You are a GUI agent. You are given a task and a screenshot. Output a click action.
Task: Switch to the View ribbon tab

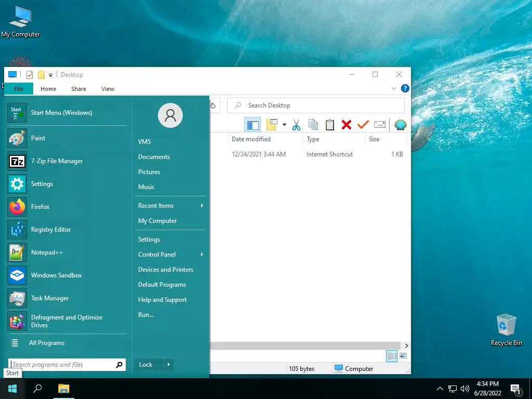108,89
